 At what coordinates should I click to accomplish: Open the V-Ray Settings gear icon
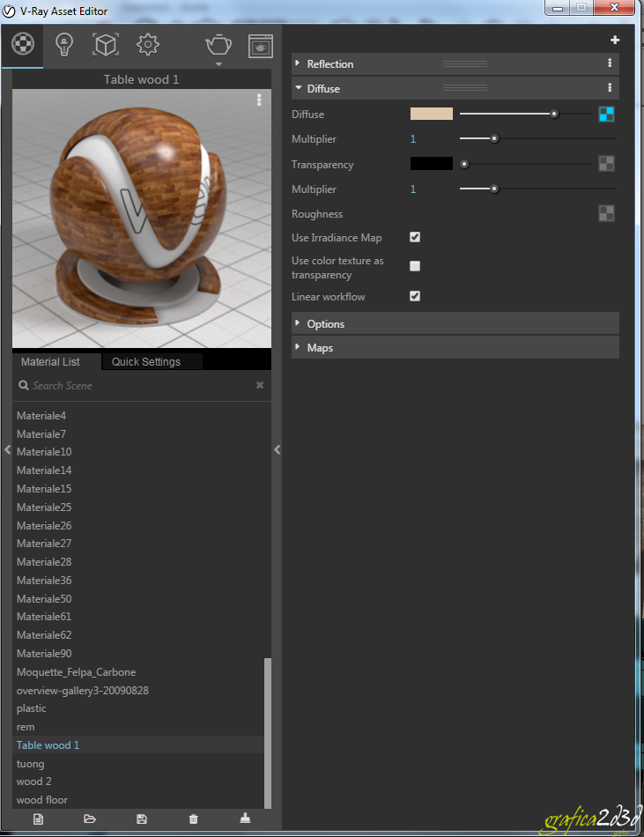click(147, 44)
